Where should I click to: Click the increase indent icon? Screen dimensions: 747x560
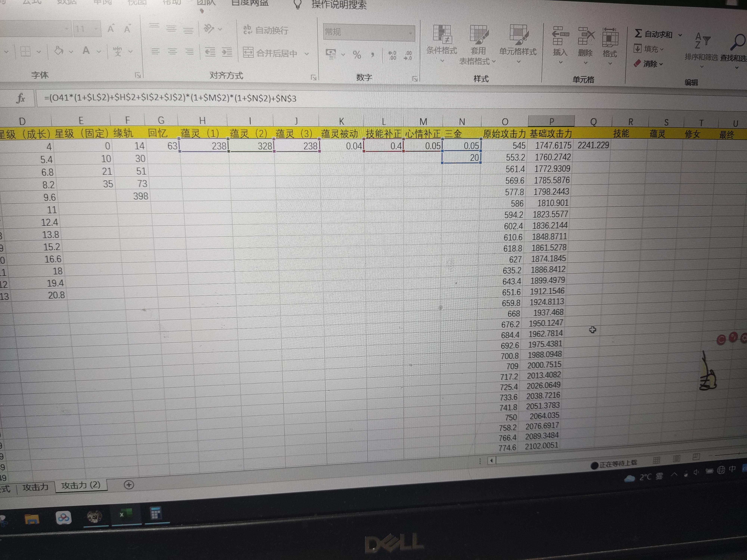click(x=227, y=52)
